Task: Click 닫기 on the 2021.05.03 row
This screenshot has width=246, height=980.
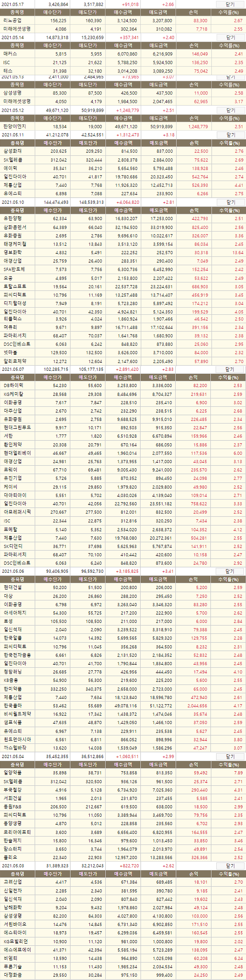Action: click(230, 865)
